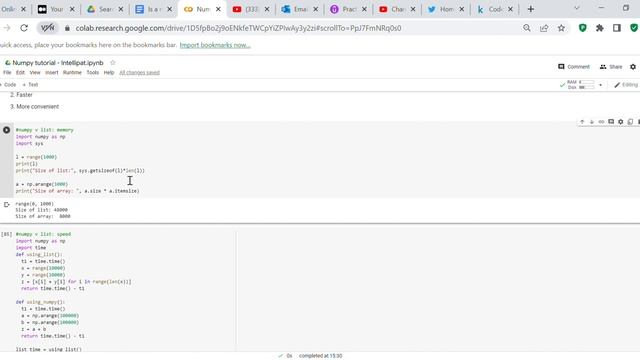Open the VPN extension badge
The height and width of the screenshot is (360, 640).
tap(48, 28)
